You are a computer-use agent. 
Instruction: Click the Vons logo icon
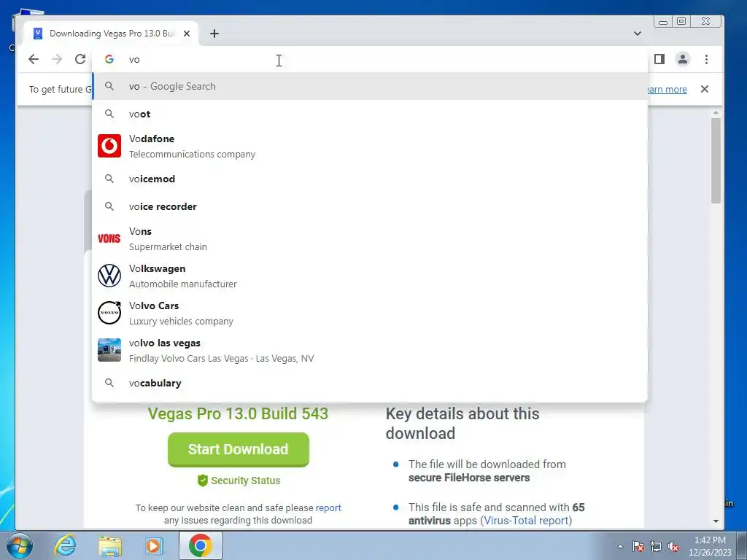(x=109, y=238)
